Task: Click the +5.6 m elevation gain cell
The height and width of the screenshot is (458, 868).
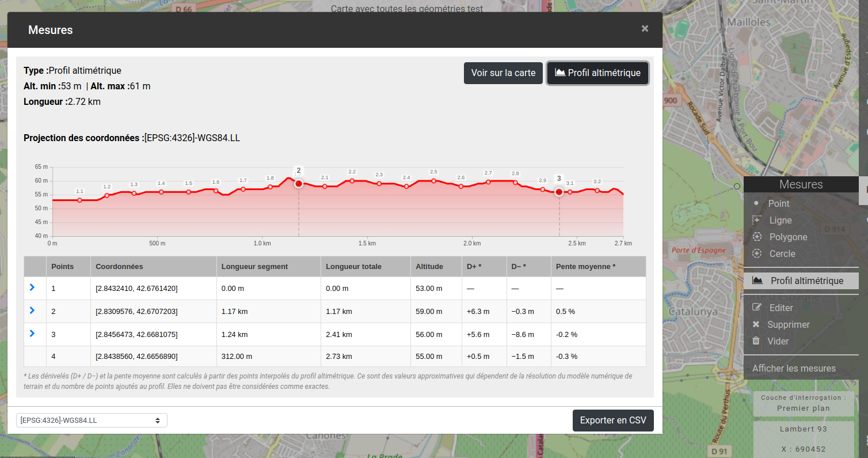Action: coord(484,334)
